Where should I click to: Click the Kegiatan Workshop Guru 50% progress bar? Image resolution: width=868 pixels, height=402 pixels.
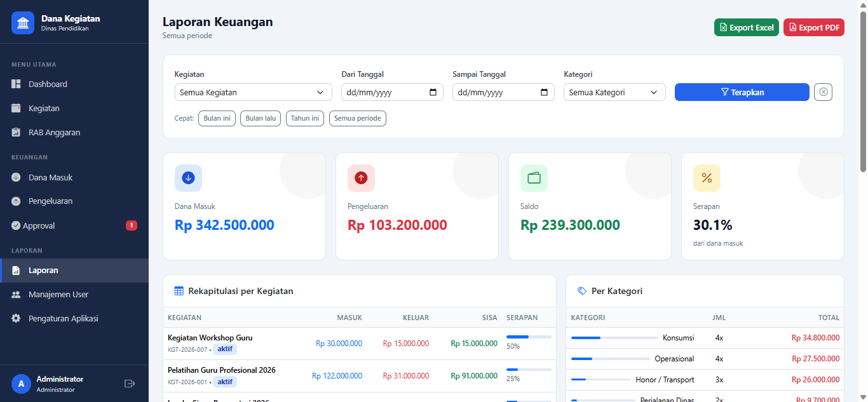point(529,337)
